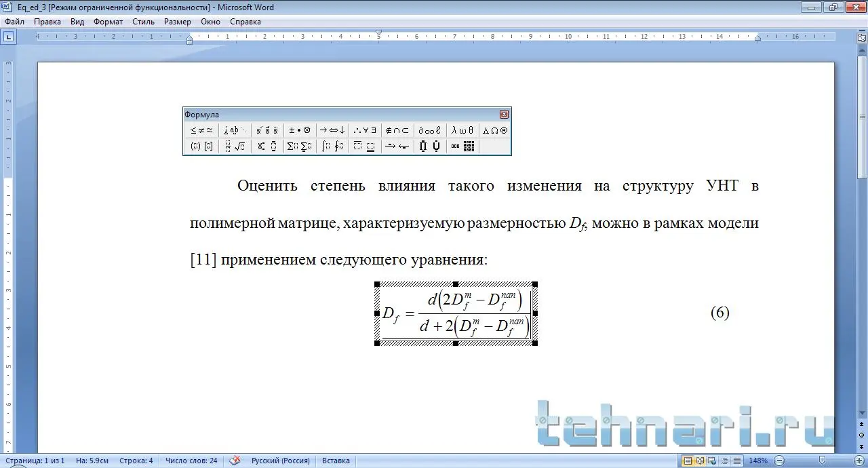Open the Файл menu
868x468 pixels.
14,22
